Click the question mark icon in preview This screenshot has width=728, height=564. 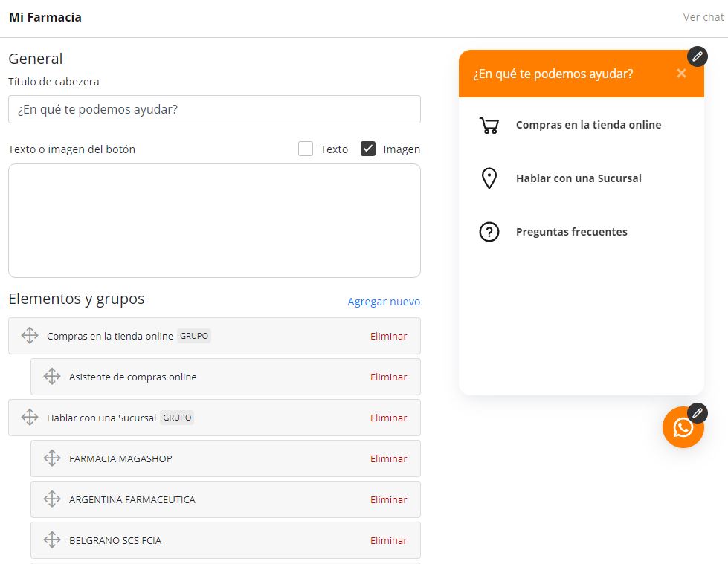pyautogui.click(x=489, y=232)
